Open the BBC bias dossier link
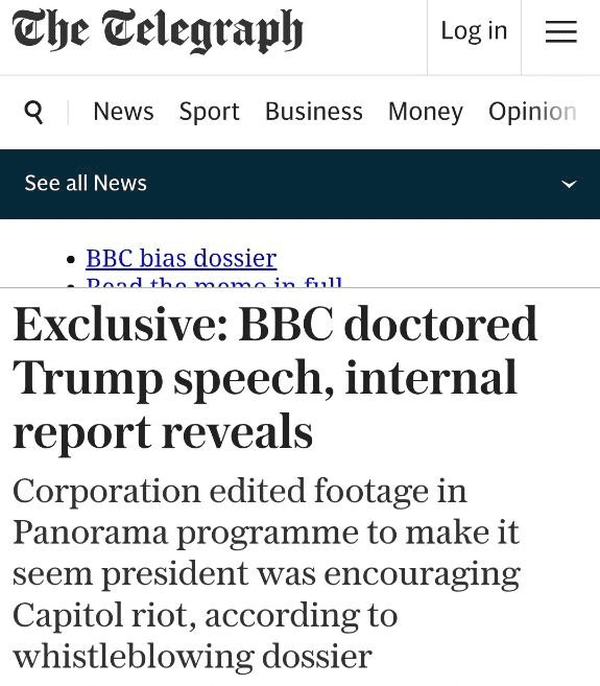Image resolution: width=600 pixels, height=686 pixels. 181,258
